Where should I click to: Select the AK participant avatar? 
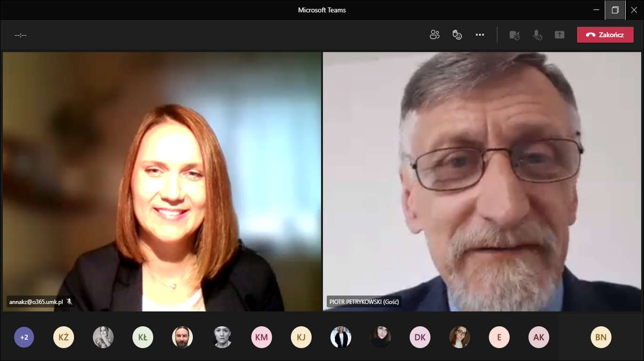point(539,337)
